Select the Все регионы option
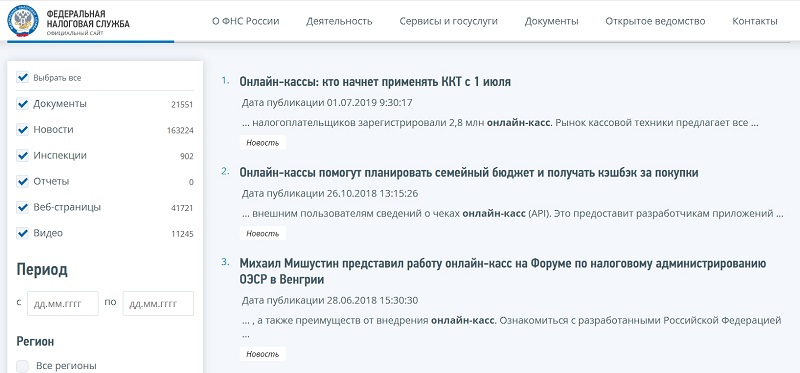 (x=22, y=366)
